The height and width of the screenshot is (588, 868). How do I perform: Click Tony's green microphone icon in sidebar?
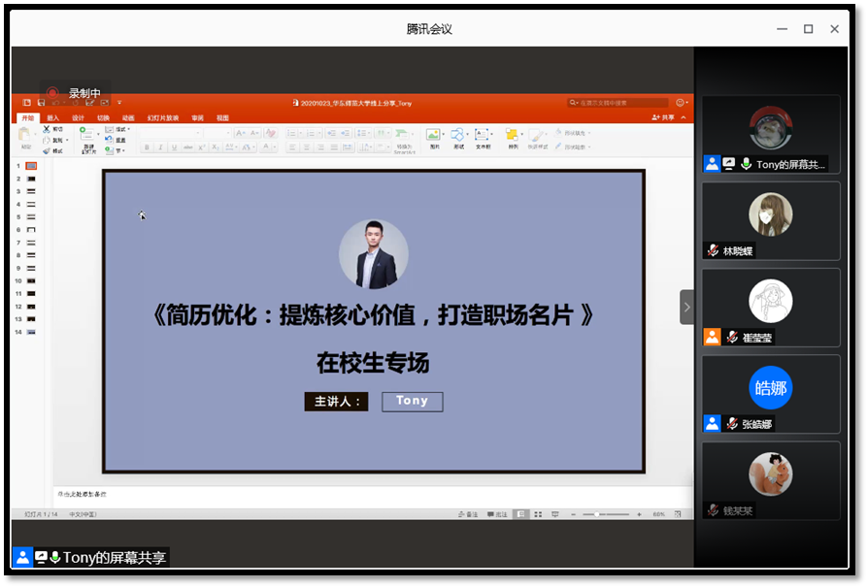[x=746, y=164]
